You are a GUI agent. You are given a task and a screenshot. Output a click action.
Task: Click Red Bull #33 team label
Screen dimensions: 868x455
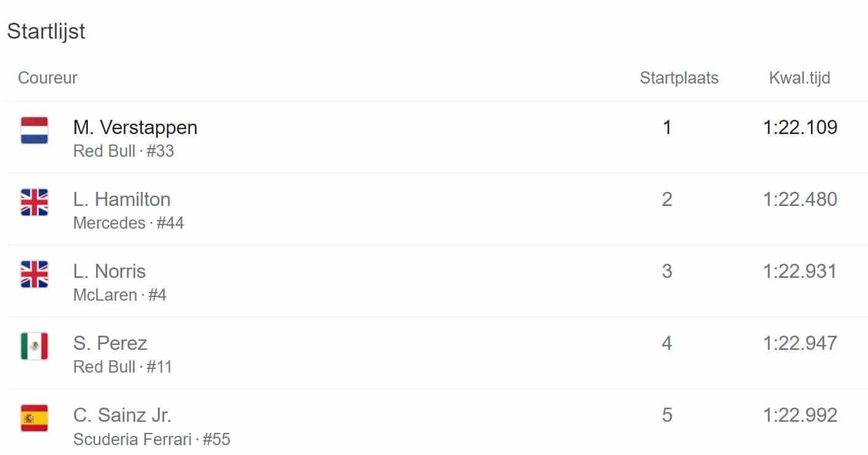point(123,151)
